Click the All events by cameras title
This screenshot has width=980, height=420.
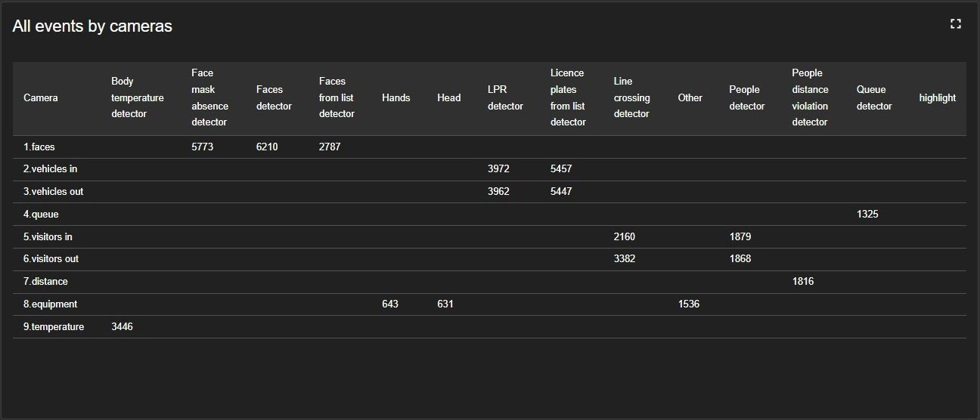[x=92, y=26]
